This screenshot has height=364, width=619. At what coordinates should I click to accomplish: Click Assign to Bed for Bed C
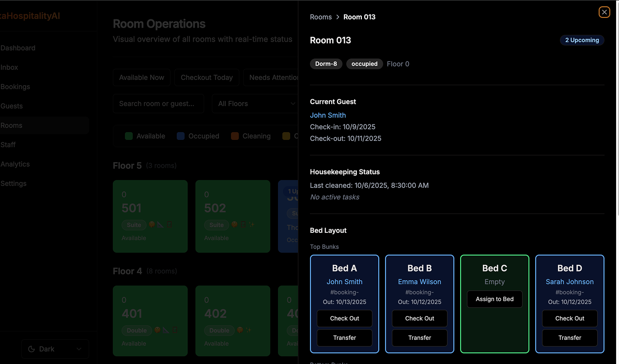coord(495,299)
